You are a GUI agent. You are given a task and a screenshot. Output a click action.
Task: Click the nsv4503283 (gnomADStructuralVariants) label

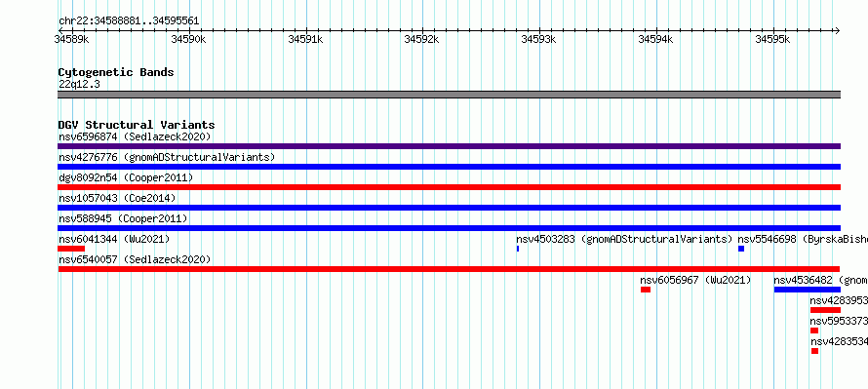pos(624,239)
